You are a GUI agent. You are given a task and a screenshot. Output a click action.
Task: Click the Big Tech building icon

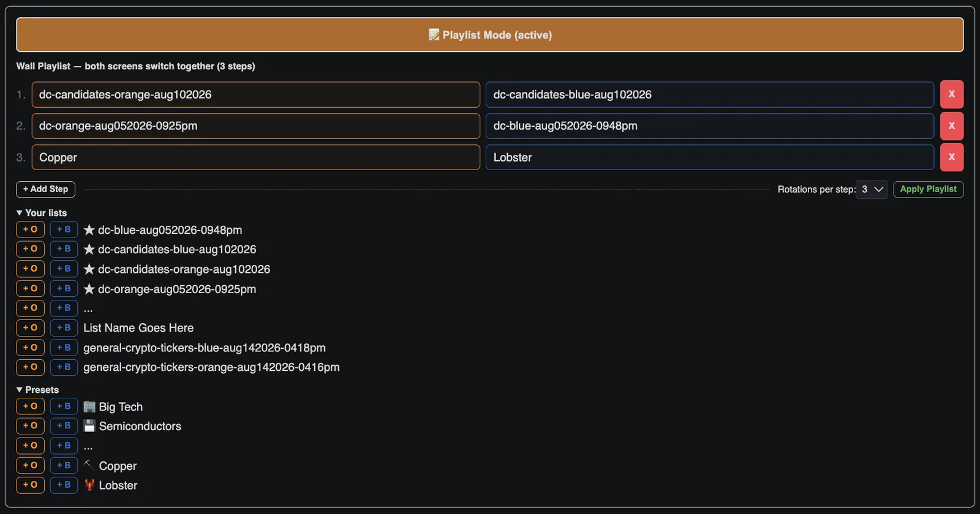pyautogui.click(x=89, y=407)
